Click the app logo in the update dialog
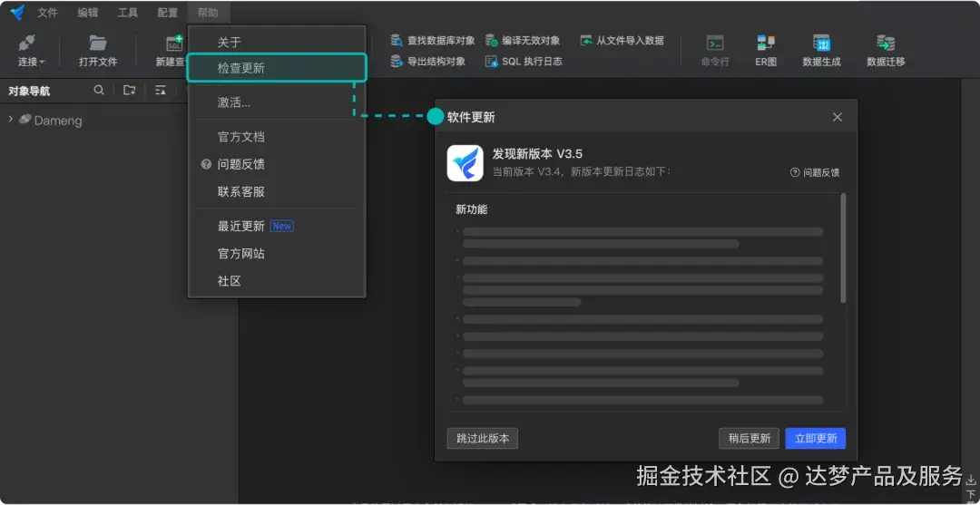 click(465, 163)
